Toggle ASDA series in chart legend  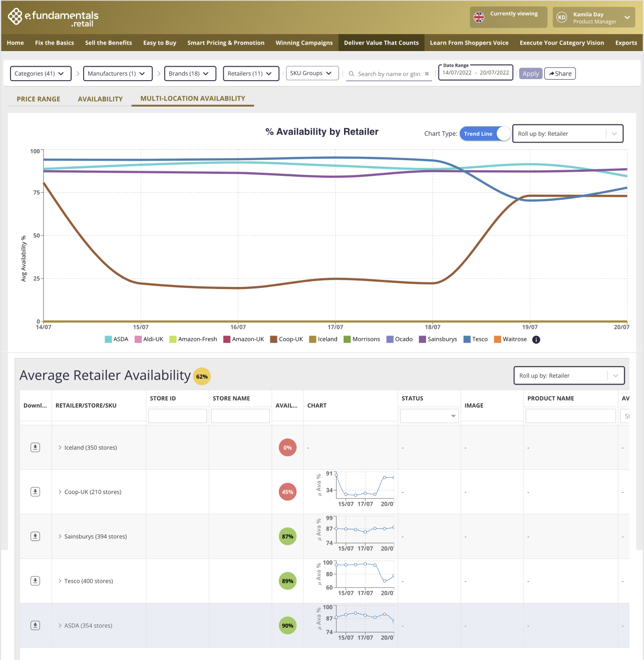117,340
